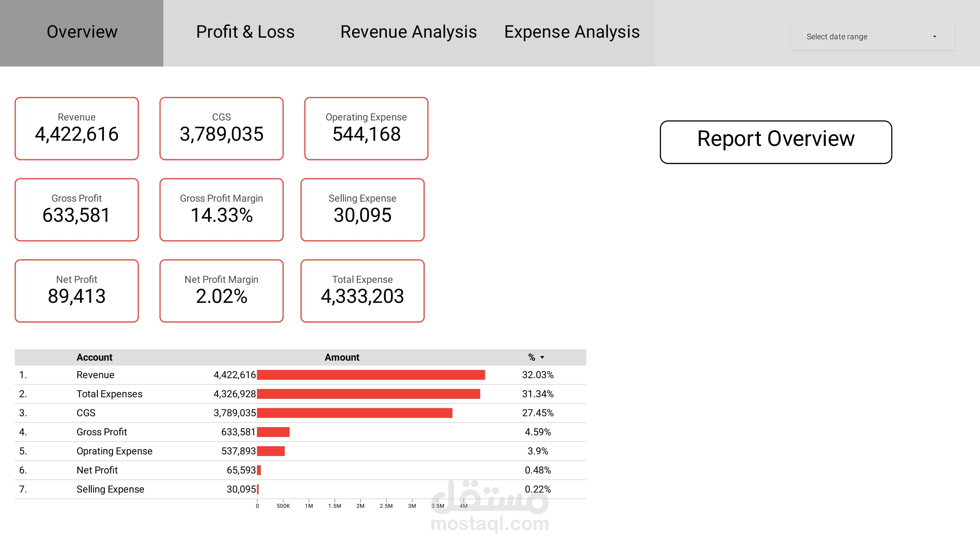Image resolution: width=980 pixels, height=545 pixels.
Task: Select the Net Profit scorecard
Action: point(77,291)
